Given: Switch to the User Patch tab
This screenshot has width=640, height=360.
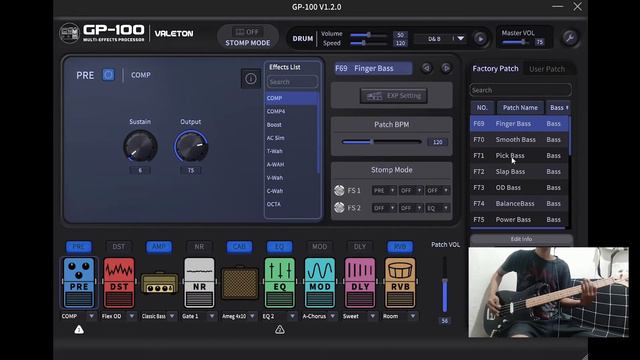Looking at the screenshot, I should pyautogui.click(x=547, y=69).
